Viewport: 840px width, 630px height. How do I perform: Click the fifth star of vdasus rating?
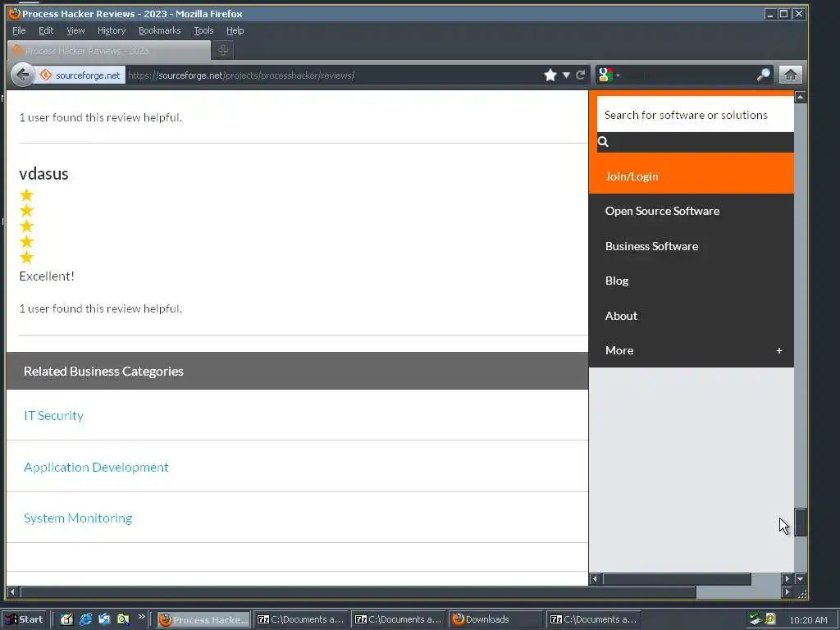click(26, 258)
